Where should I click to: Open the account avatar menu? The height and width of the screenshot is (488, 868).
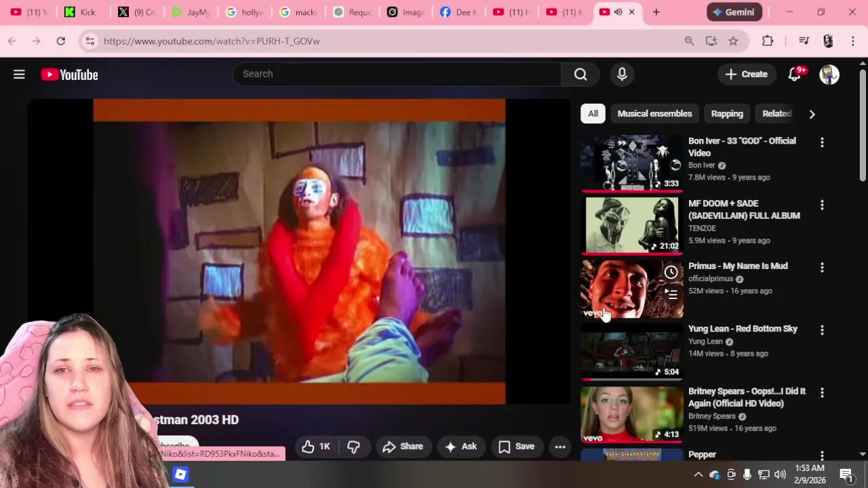(x=829, y=75)
